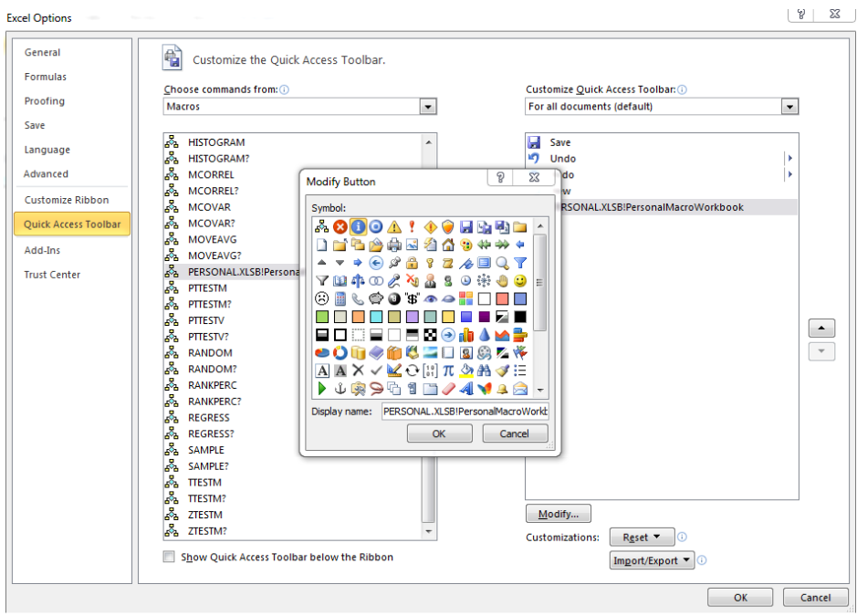
Task: Enable Show Quick Access Toolbar below the Ribbon
Action: 169,557
